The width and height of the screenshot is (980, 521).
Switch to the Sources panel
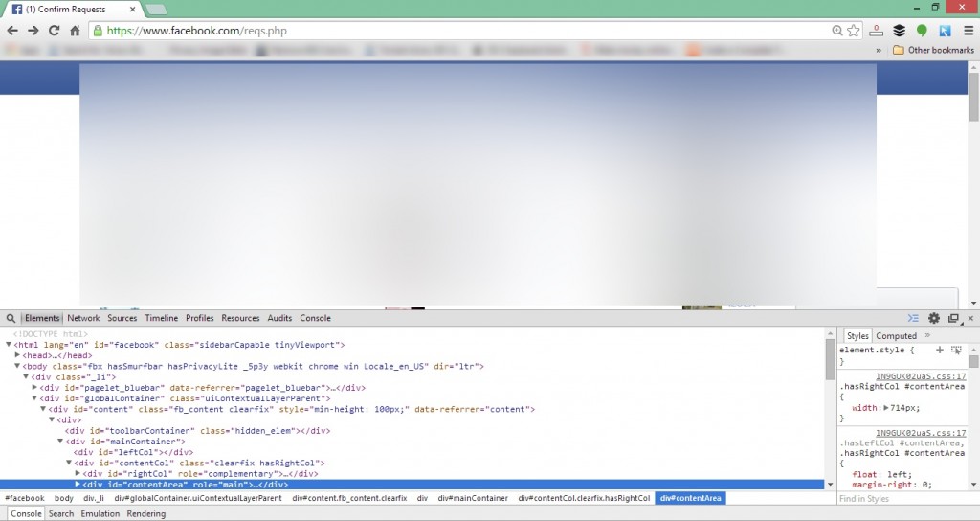coord(122,318)
